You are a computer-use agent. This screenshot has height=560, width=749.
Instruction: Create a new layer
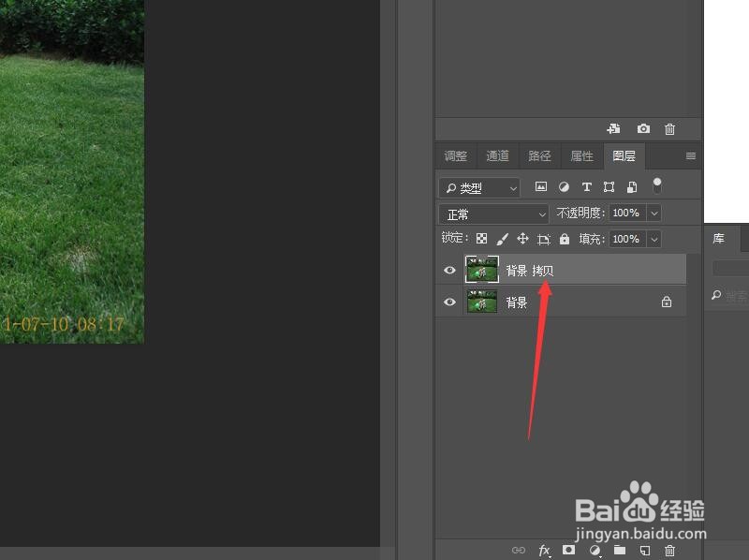[645, 551]
